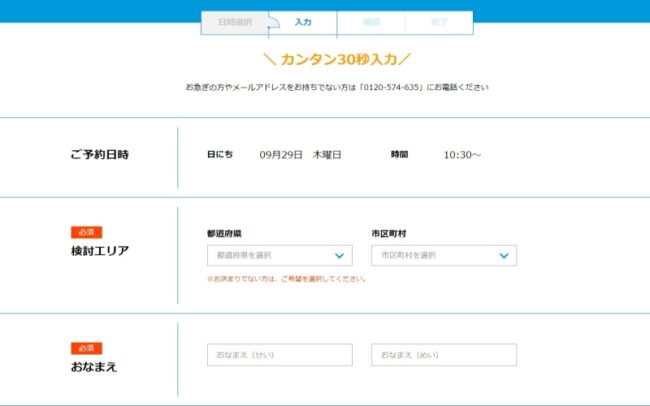Image resolution: width=650 pixels, height=406 pixels.
Task: Focus the おなまえ（めい）first name field
Action: click(x=444, y=355)
